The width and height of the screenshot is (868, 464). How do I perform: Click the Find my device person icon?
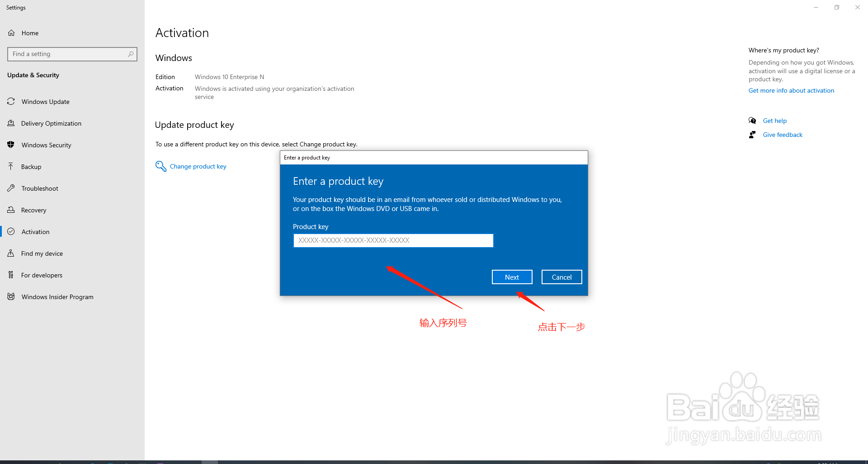(11, 253)
